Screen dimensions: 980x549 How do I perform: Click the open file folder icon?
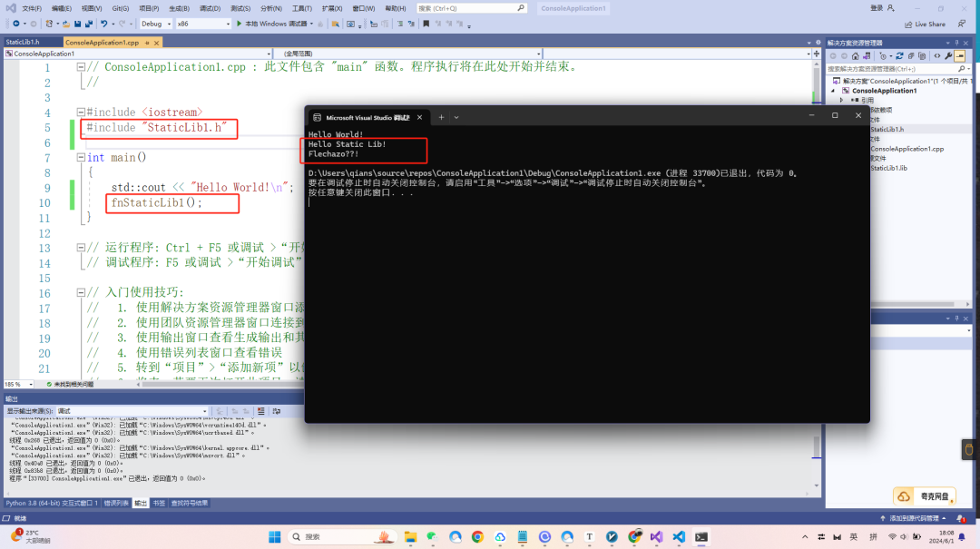(x=65, y=24)
